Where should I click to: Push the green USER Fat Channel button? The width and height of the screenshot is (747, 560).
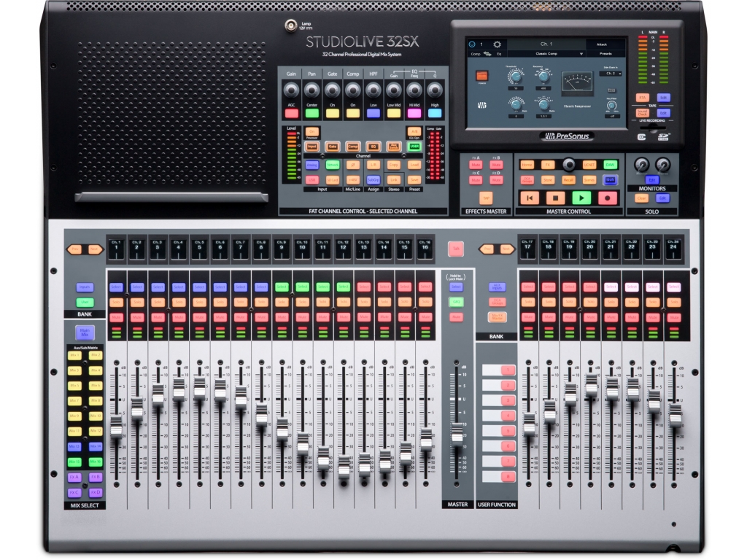414,147
